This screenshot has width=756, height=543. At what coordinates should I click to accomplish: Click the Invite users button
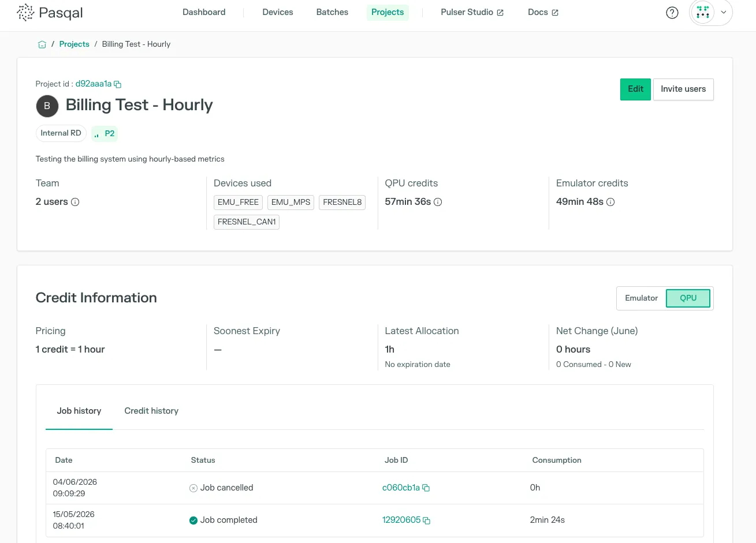pyautogui.click(x=683, y=89)
